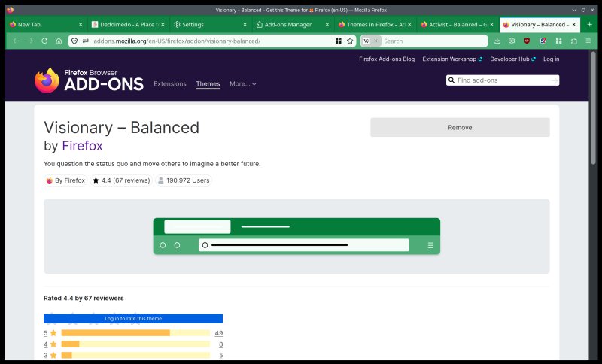Click the 4-star rating bar
Screen dimensions: 602x364
pos(135,344)
